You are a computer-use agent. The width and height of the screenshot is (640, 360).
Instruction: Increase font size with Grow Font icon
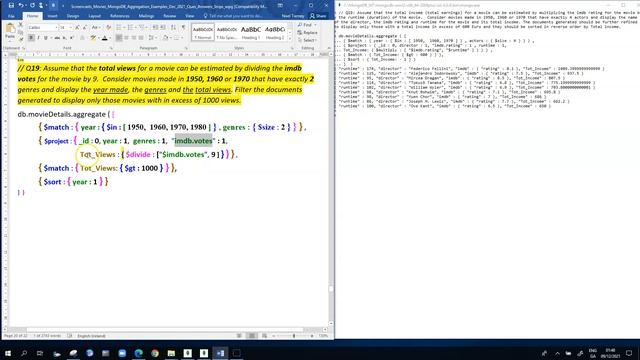point(77,27)
